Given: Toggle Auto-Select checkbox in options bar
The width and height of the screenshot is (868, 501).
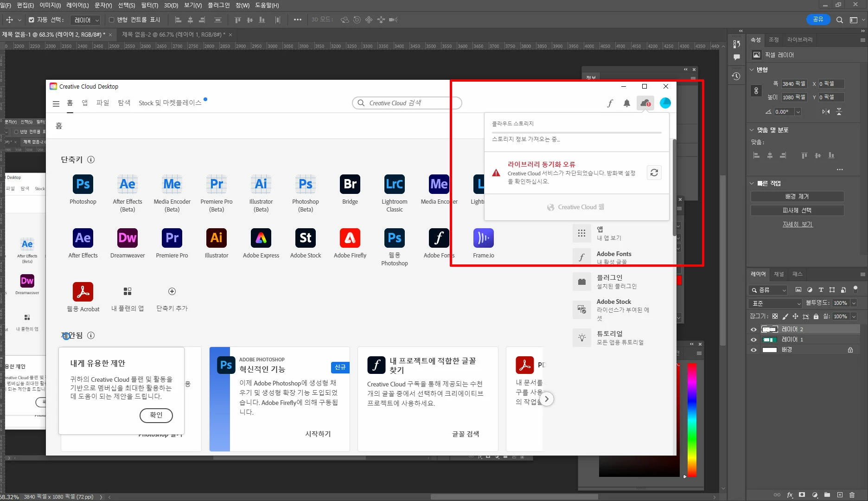Looking at the screenshot, I should click(x=32, y=20).
